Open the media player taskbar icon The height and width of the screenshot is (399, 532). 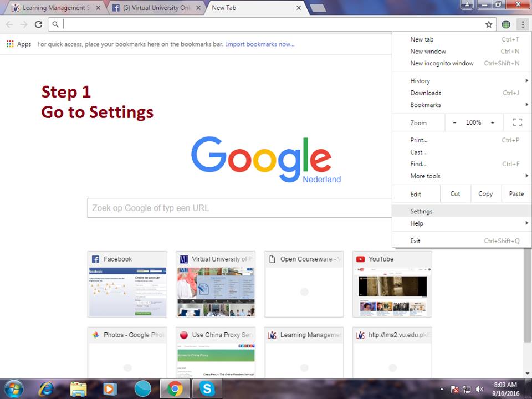pos(110,389)
